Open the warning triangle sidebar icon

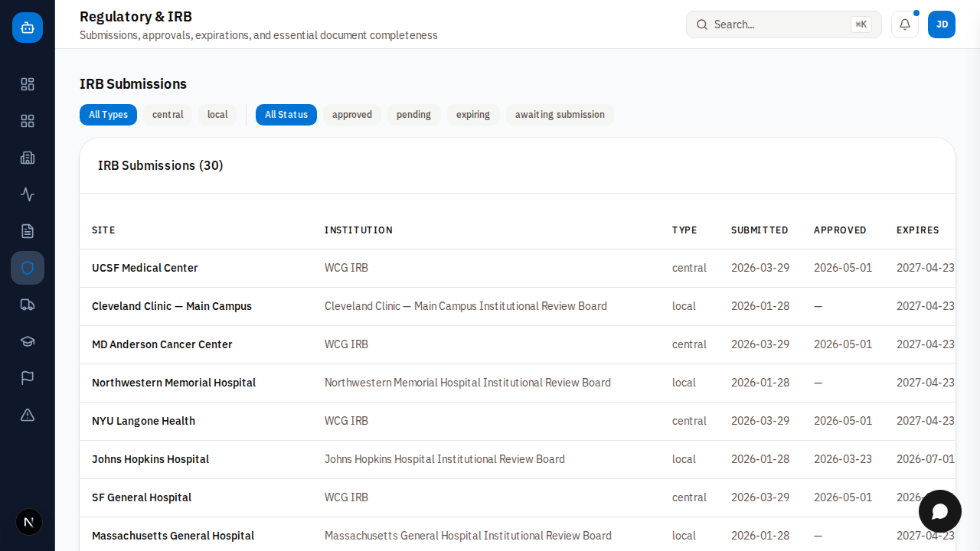(x=28, y=415)
